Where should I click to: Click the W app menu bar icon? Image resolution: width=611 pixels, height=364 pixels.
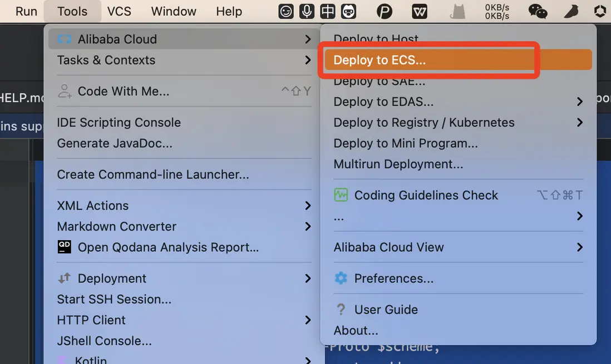click(x=420, y=11)
